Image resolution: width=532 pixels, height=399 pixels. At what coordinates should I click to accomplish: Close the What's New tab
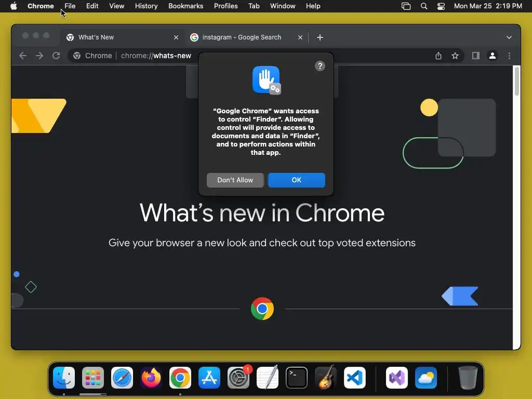coord(176,37)
